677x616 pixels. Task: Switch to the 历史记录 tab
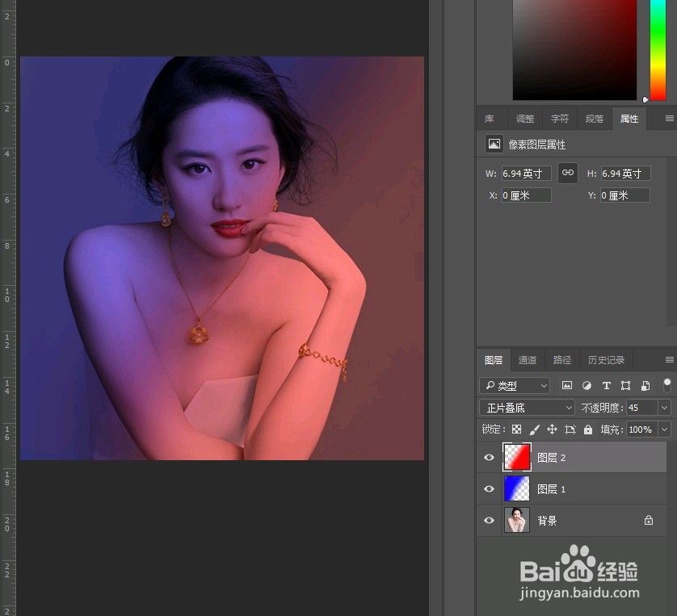point(606,360)
